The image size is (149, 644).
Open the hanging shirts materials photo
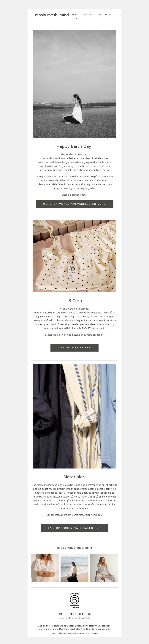point(74,416)
